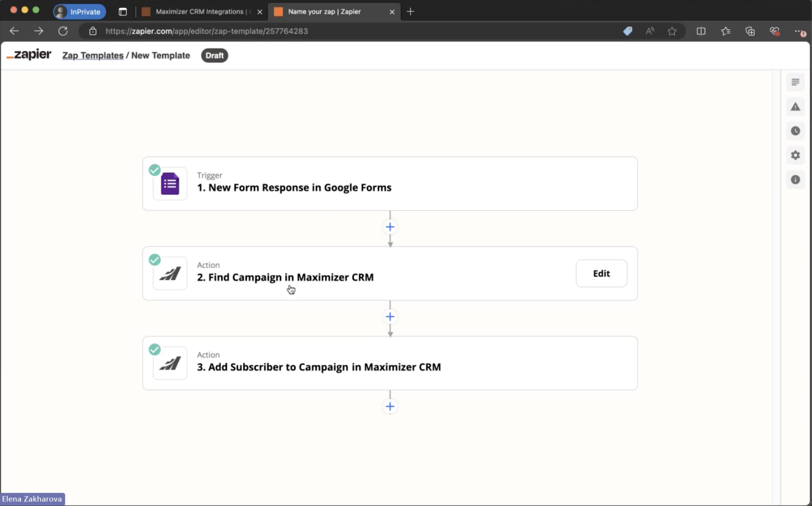This screenshot has width=812, height=506.
Task: Open browser essentials heart icon
Action: pos(775,31)
